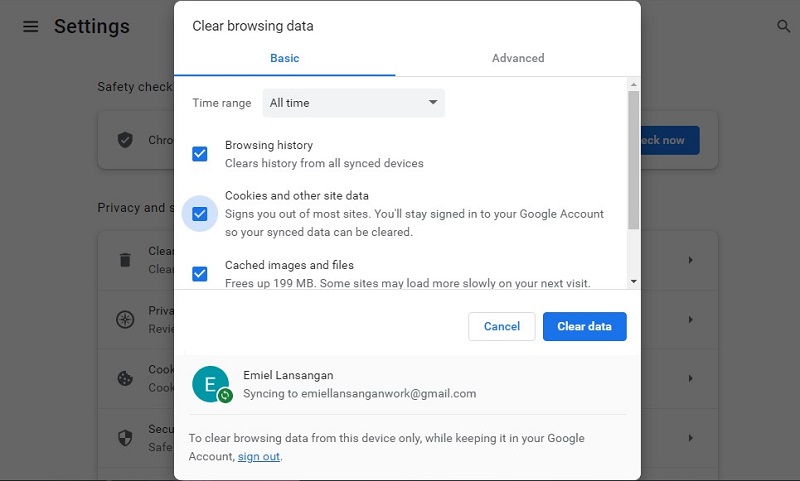800x481 pixels.
Task: Click the trash can icon
Action: (125, 260)
